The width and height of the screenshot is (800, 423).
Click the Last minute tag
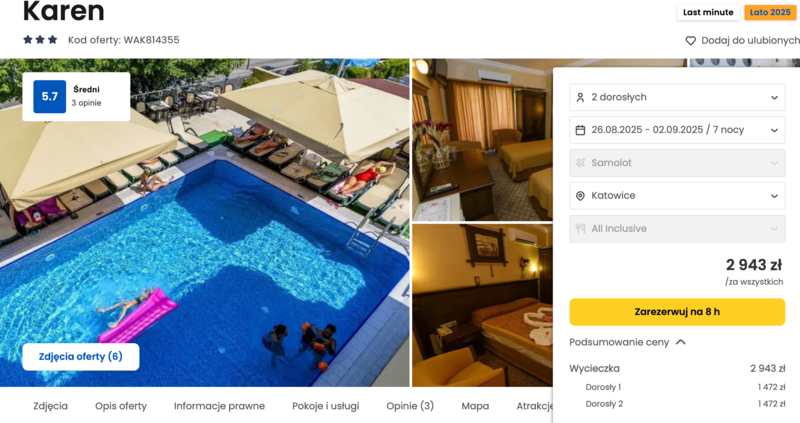click(x=708, y=12)
